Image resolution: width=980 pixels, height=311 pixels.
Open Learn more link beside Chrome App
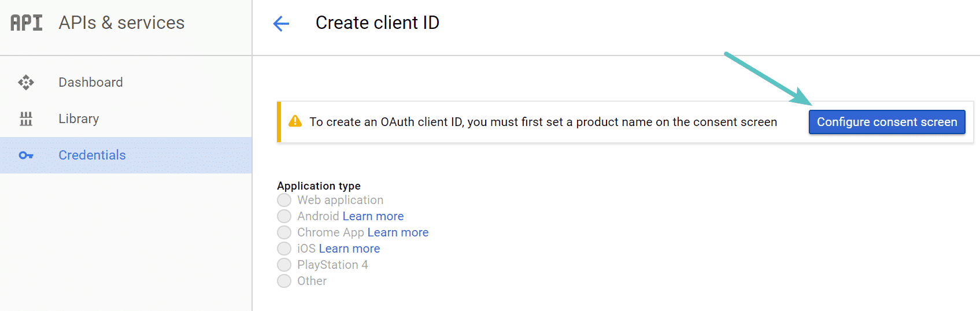[398, 232]
